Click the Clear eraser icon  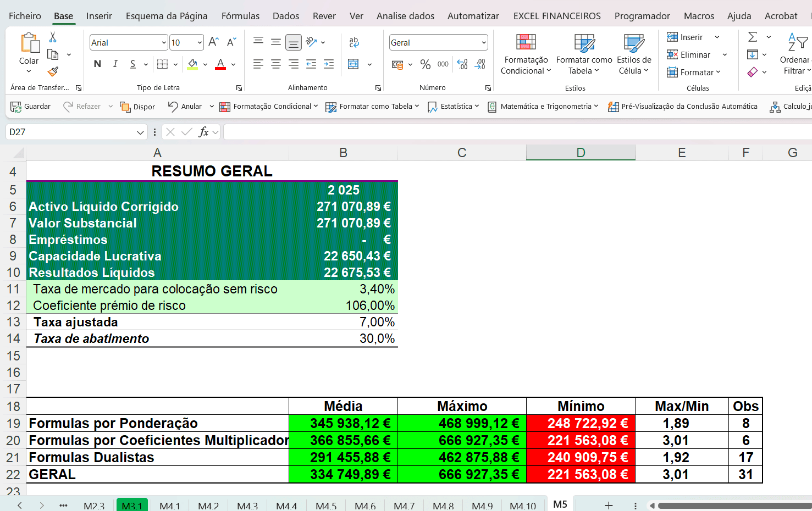[x=753, y=72]
